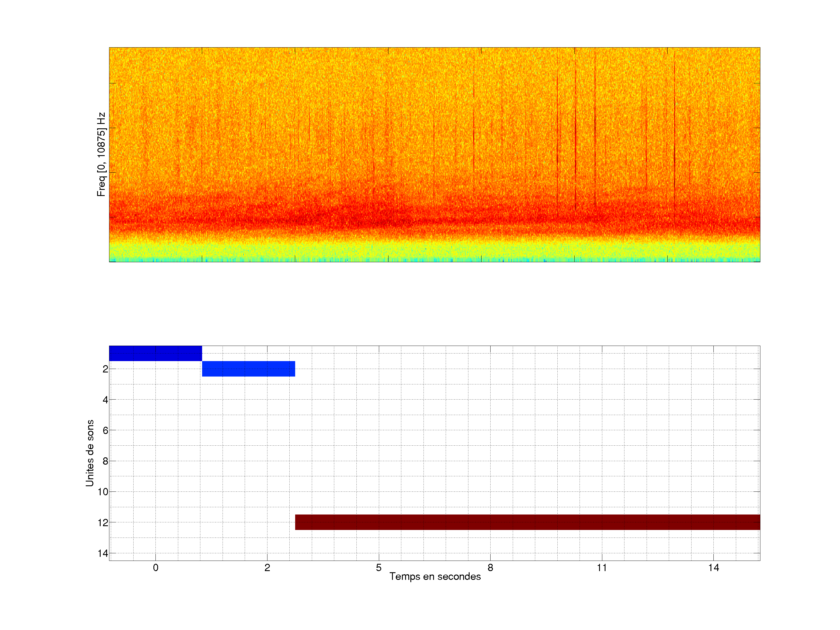Click y-axis tick label 14 at bottom
Screen dimensions: 840x630
103,553
